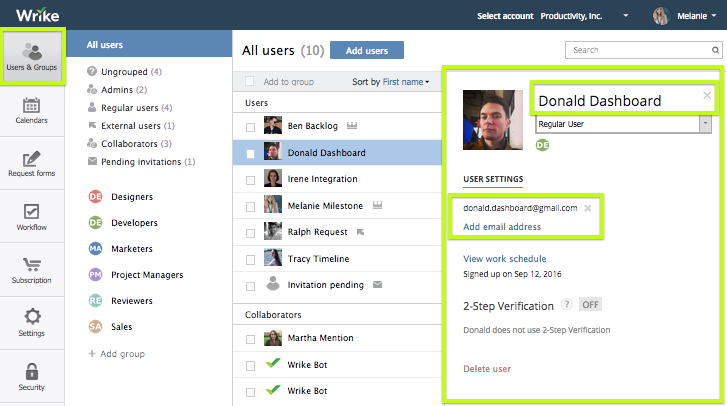Click the admin crown icon beside Melanie Milestone
727x406 pixels.
(377, 205)
